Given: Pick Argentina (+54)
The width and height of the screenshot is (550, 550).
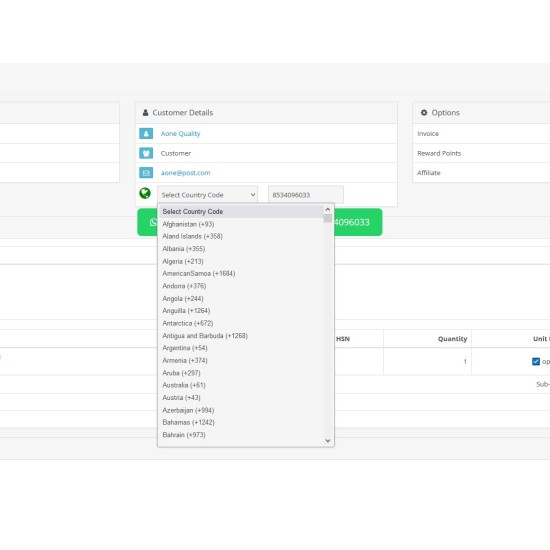Looking at the screenshot, I should click(x=241, y=348).
